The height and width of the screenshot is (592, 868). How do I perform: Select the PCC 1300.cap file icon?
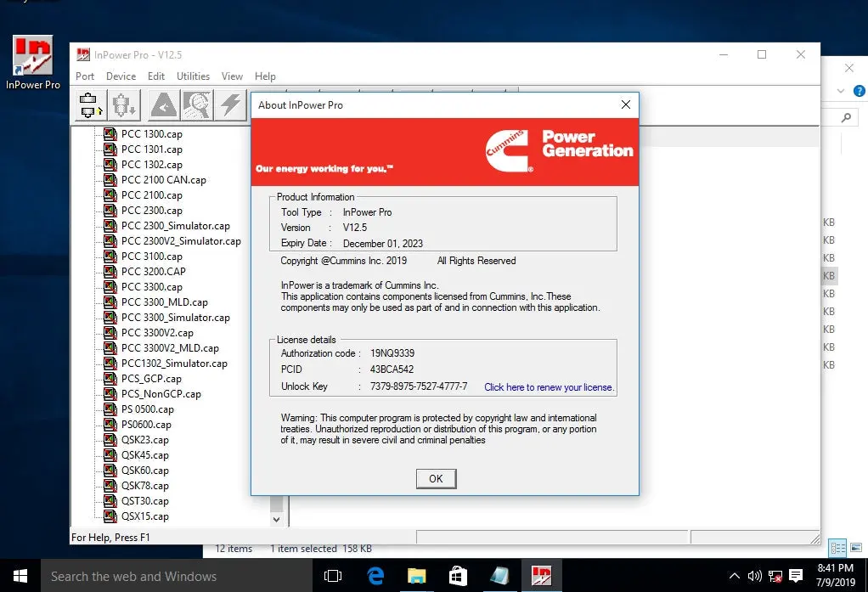(110, 134)
